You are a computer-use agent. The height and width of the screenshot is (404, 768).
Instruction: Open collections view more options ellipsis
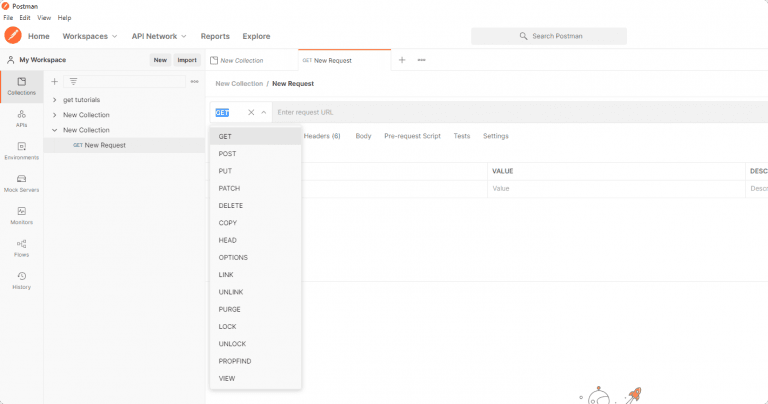(194, 81)
